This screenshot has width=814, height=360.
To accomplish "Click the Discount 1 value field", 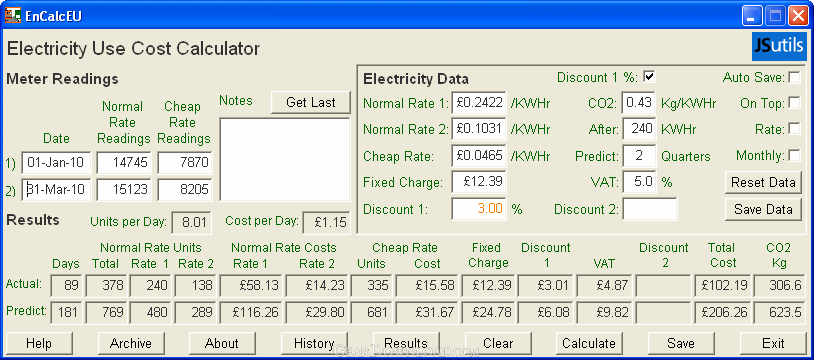I will (x=479, y=209).
